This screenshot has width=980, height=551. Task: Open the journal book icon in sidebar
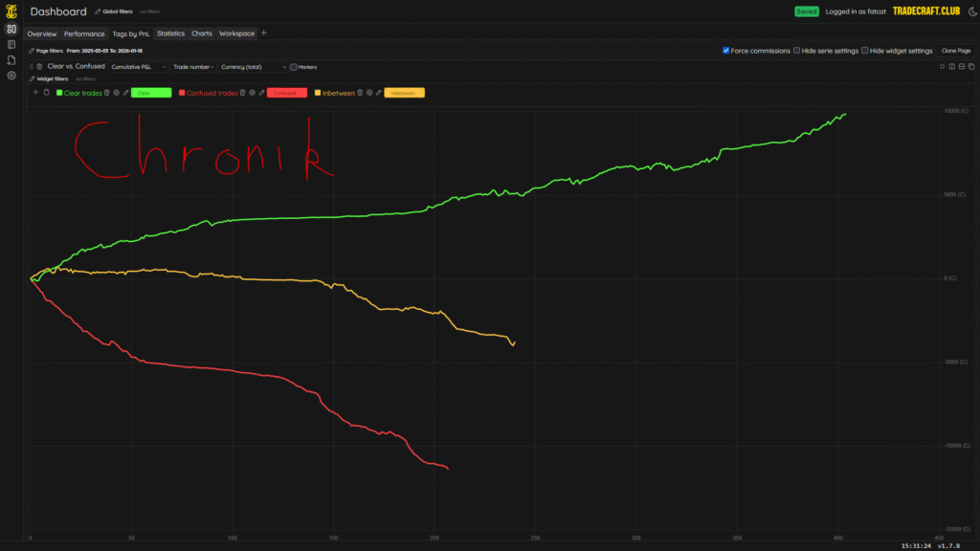[11, 44]
